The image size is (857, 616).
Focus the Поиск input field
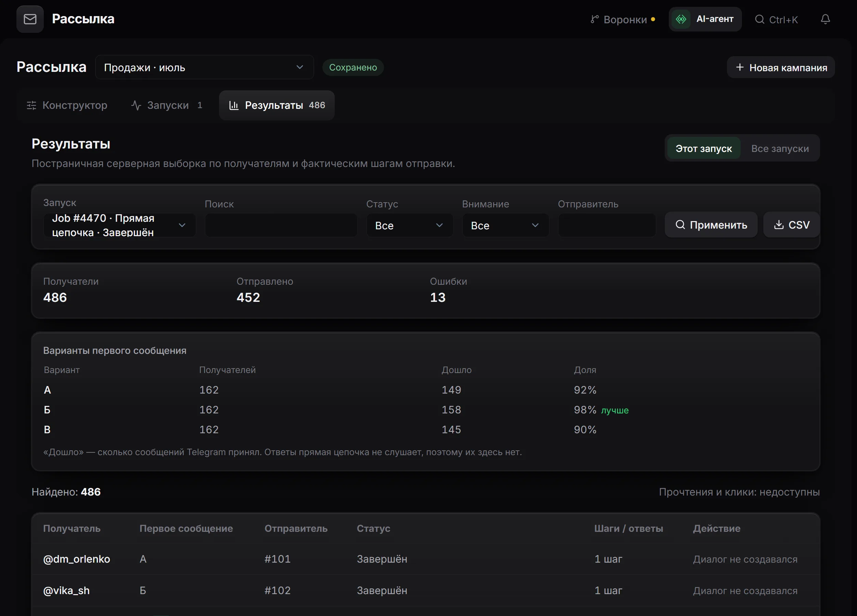pos(281,225)
